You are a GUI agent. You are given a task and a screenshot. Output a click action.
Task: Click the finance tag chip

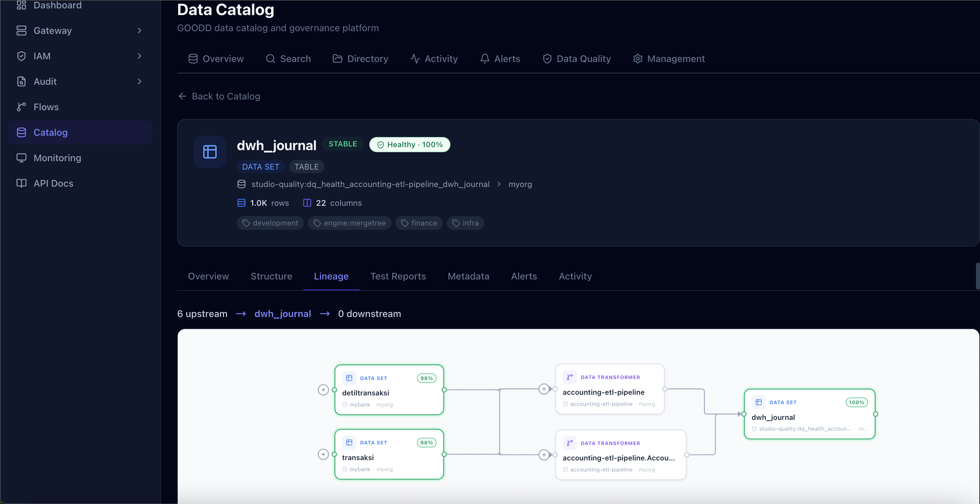coord(419,223)
